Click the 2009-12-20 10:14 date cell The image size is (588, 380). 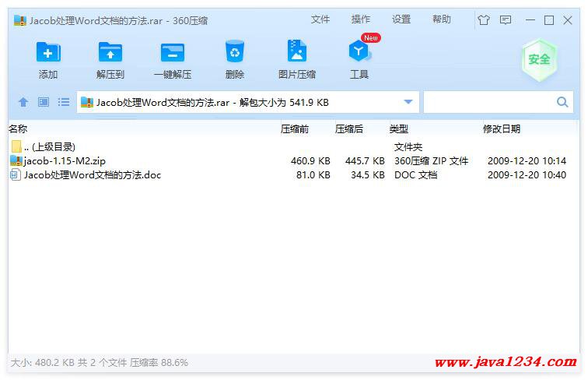coord(527,161)
